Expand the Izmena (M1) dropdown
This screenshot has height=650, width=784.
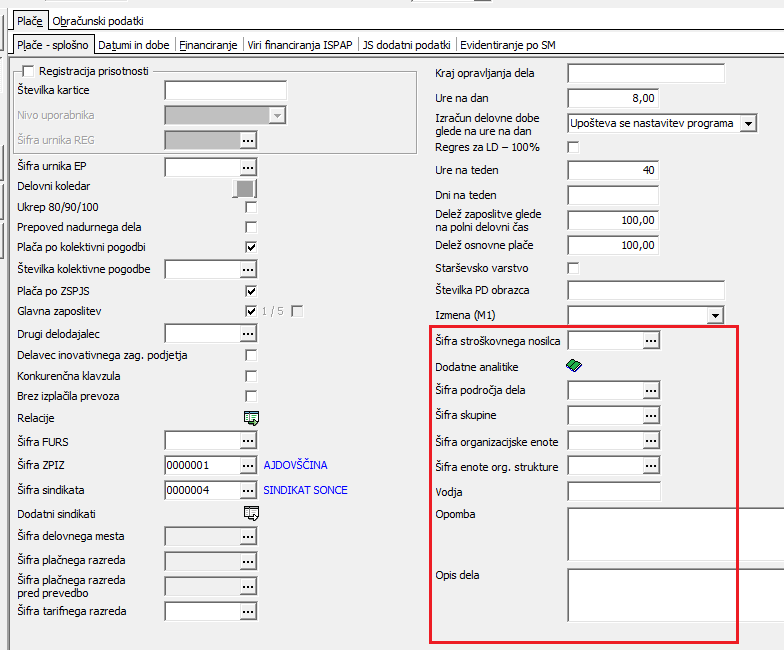(x=715, y=316)
